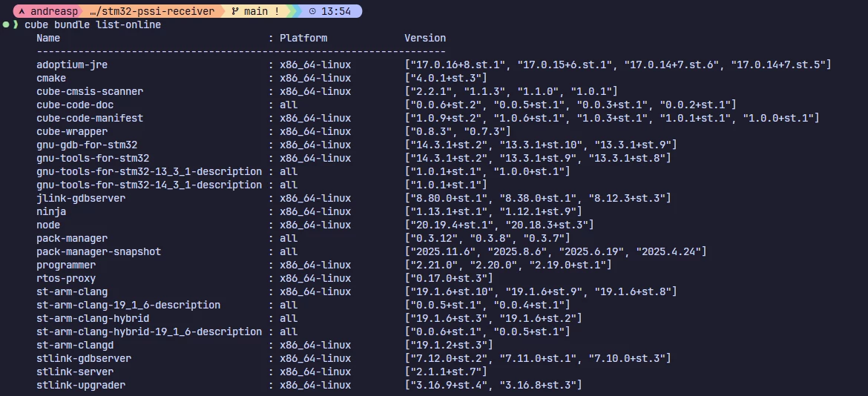
Task: Click the st-arm-clangd bundle name
Action: pos(75,345)
